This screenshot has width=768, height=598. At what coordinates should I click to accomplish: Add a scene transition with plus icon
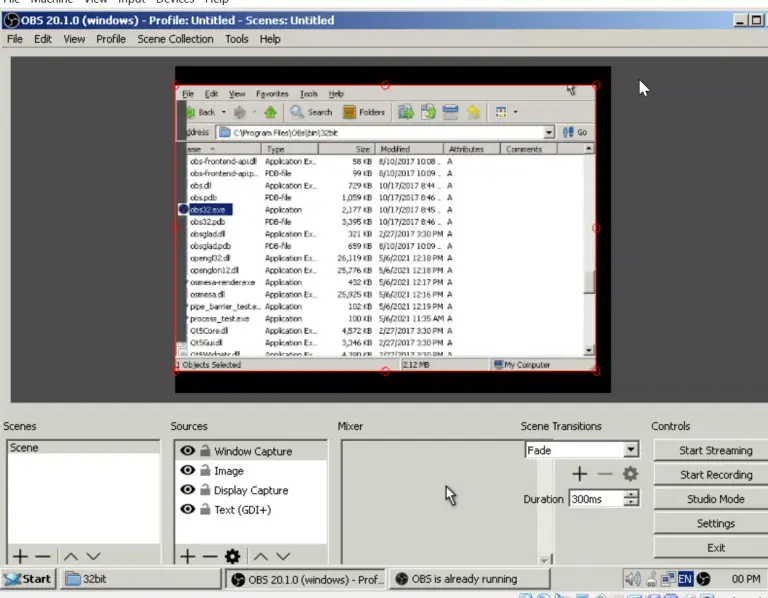pos(579,474)
